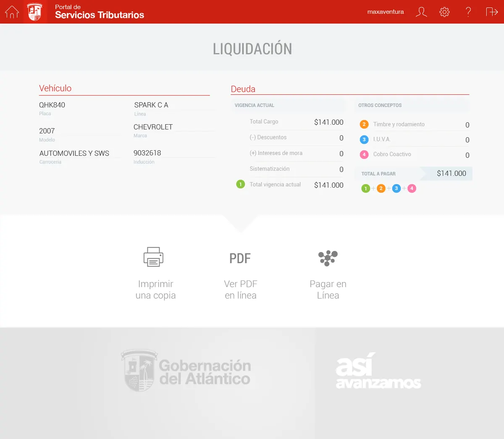
Task: Click the online payment network icon
Action: (x=328, y=258)
